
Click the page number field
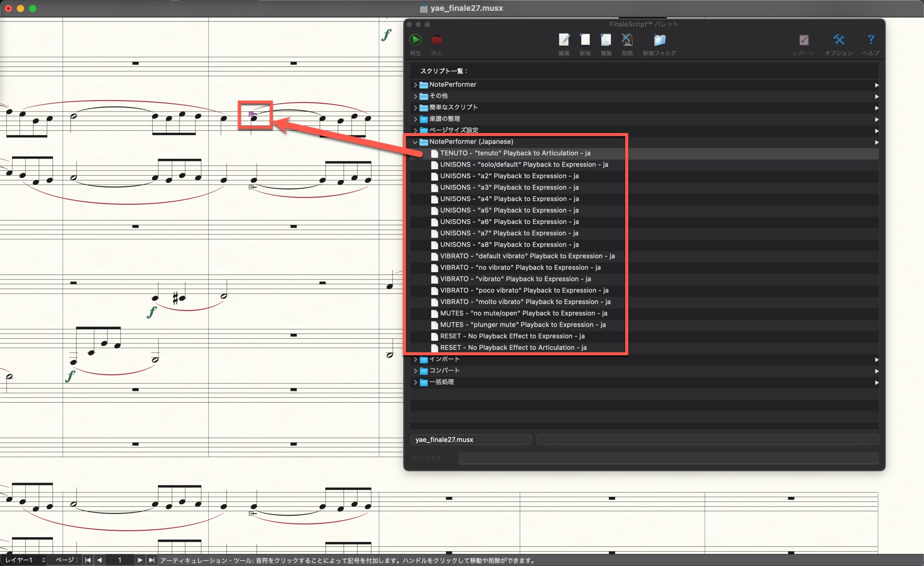pos(119,560)
